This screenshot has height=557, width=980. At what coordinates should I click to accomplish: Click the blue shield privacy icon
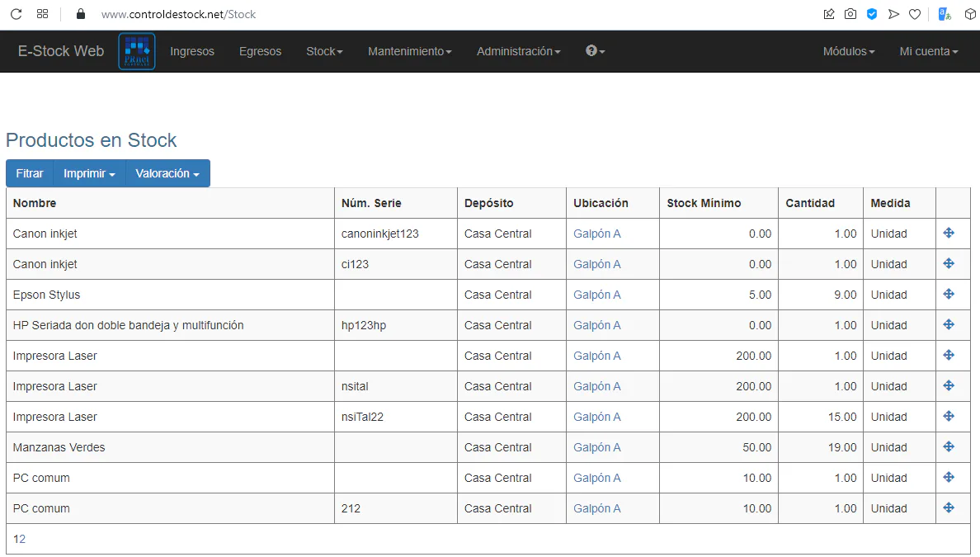coord(872,14)
